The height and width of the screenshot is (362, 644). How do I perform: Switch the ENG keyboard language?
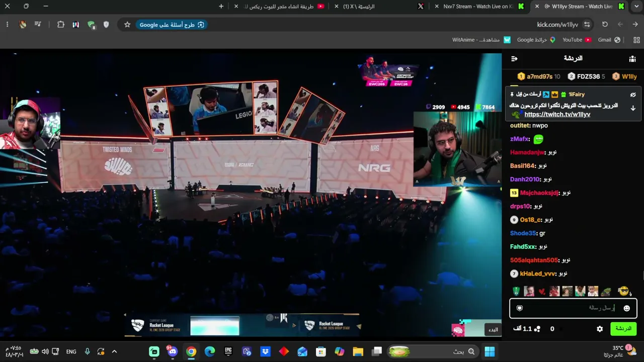pyautogui.click(x=71, y=351)
